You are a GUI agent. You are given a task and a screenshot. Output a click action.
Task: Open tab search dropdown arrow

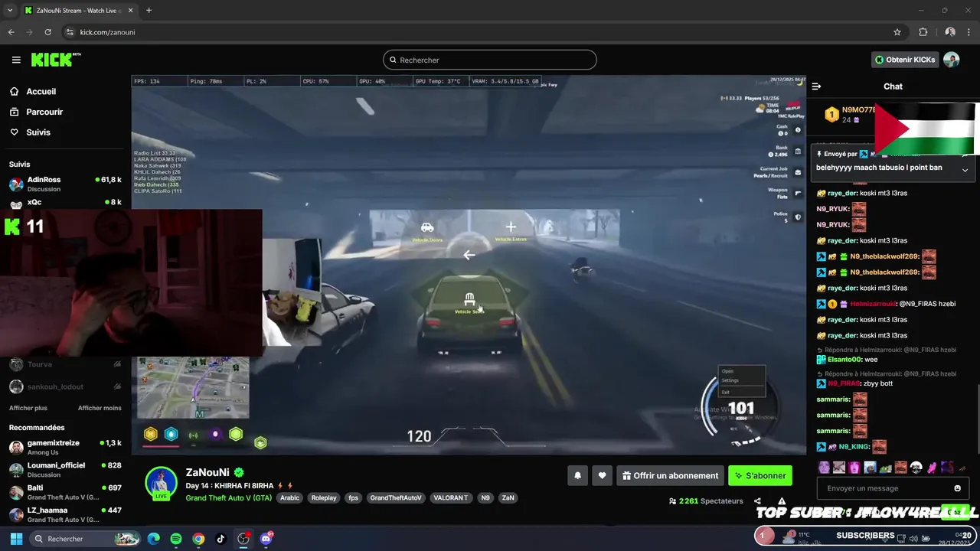point(10,10)
